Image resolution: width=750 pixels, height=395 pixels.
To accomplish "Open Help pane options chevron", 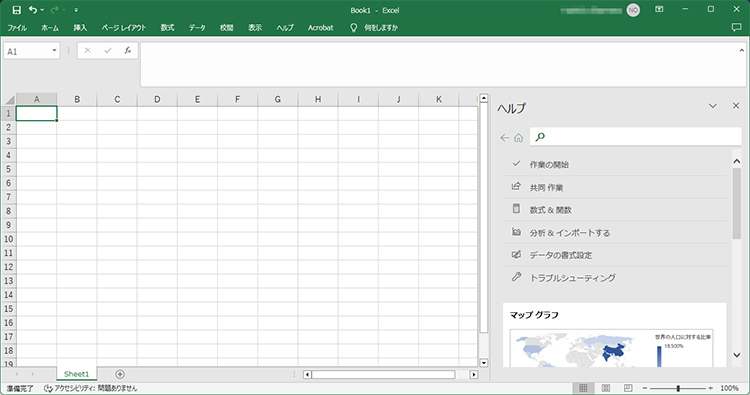I will (x=713, y=106).
